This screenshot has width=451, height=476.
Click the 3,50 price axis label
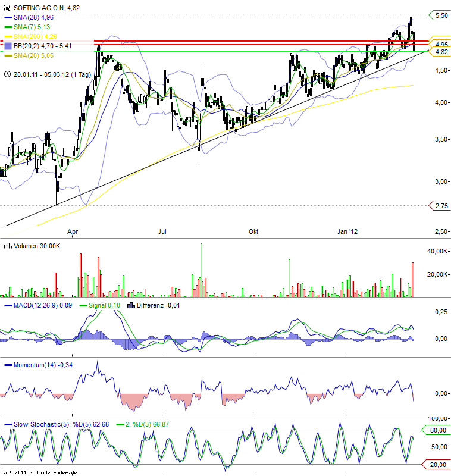pos(441,139)
